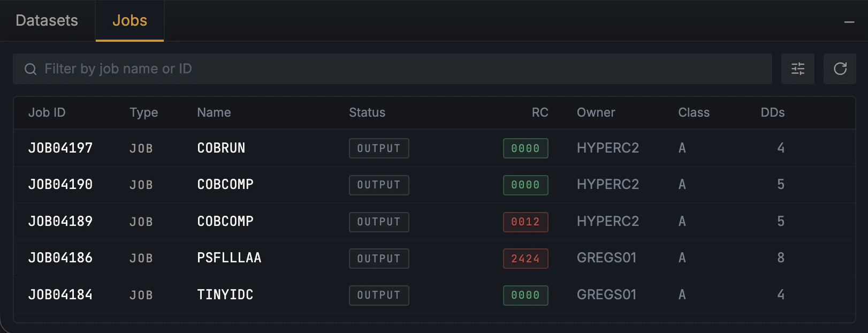The image size is (868, 333).
Task: Click the 0000 return code for COBRUN
Action: 526,148
